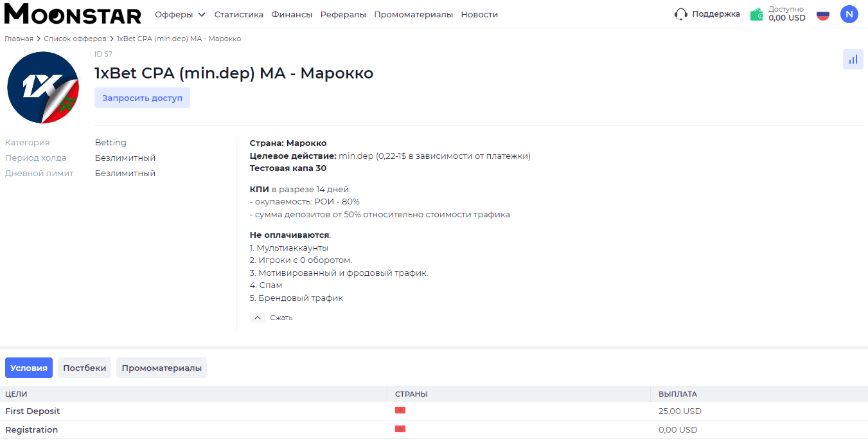Screen dimensions: 868x441
Task: Go to Финансы section
Action: [x=292, y=14]
